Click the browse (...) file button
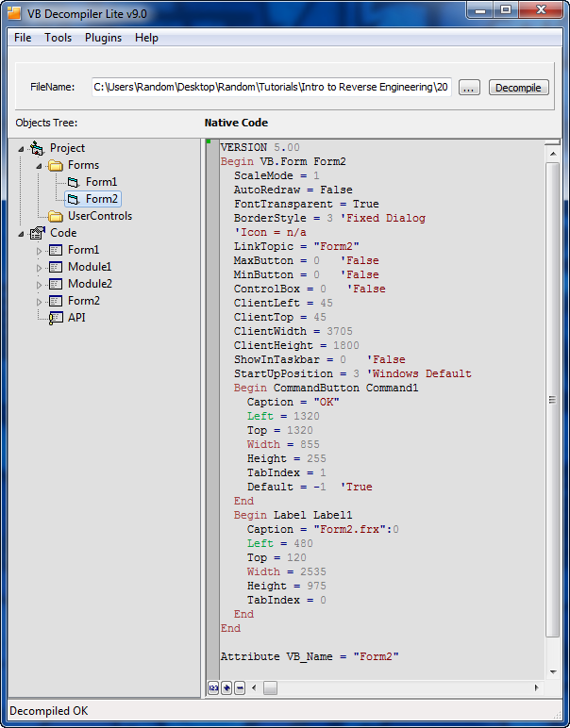This screenshot has width=570, height=728. (x=469, y=88)
